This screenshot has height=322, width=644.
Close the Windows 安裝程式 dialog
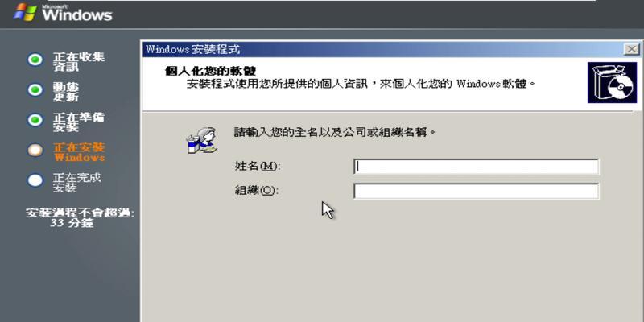(631, 50)
